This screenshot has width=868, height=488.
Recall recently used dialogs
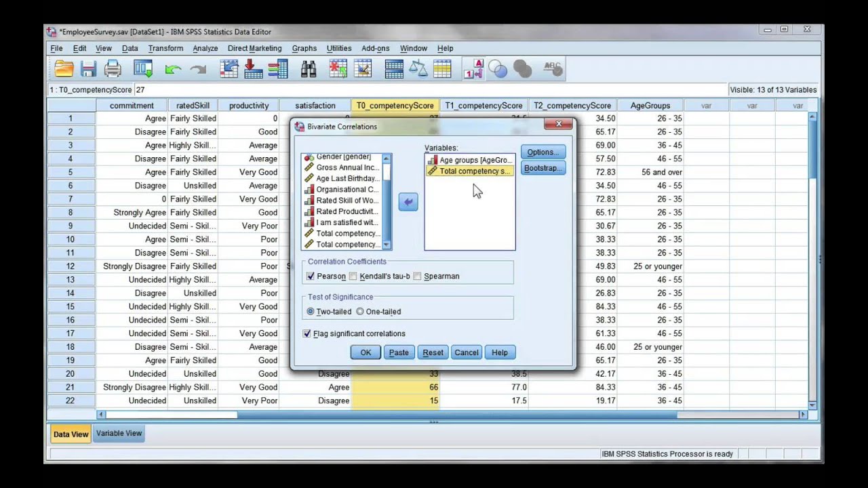click(143, 68)
